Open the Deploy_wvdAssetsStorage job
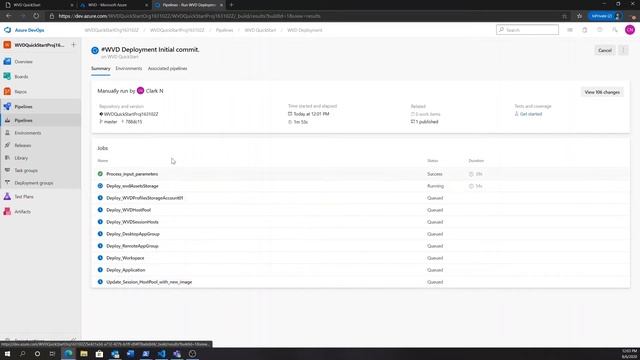The image size is (640, 360). click(x=132, y=186)
